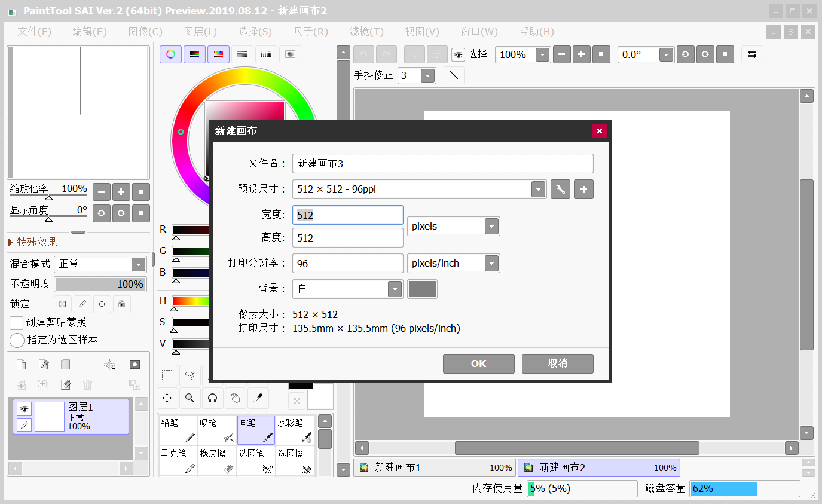Viewport: 822px width, 504px height.
Task: Select the Eraser (橡皮擦) tool
Action: pos(217,461)
